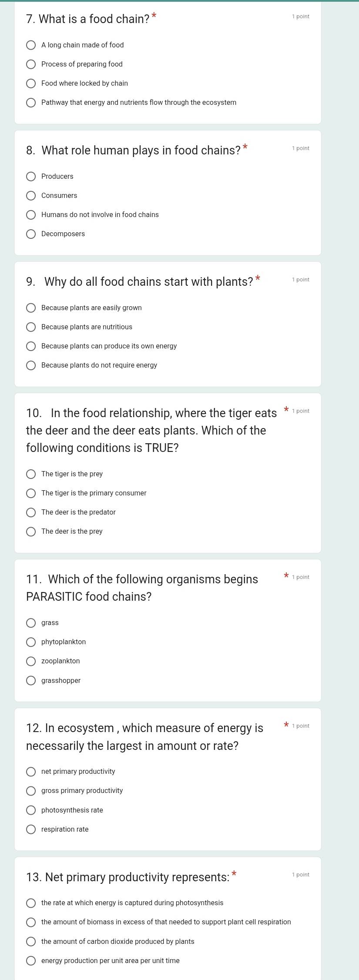The image size is (359, 980).
Task: Select 'gross primary productivity' in question 12
Action: pos(31,790)
